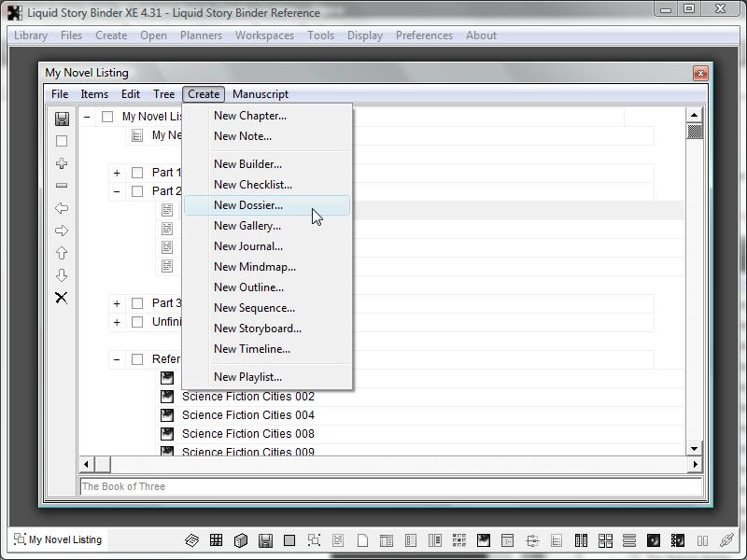Image resolution: width=747 pixels, height=560 pixels.
Task: Check the Part 1 checkbox
Action: click(x=137, y=173)
